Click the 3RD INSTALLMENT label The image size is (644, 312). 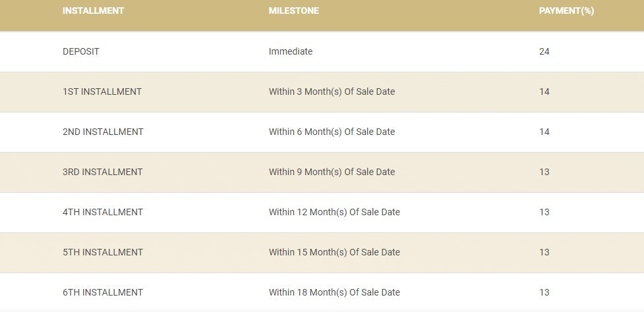pyautogui.click(x=103, y=172)
